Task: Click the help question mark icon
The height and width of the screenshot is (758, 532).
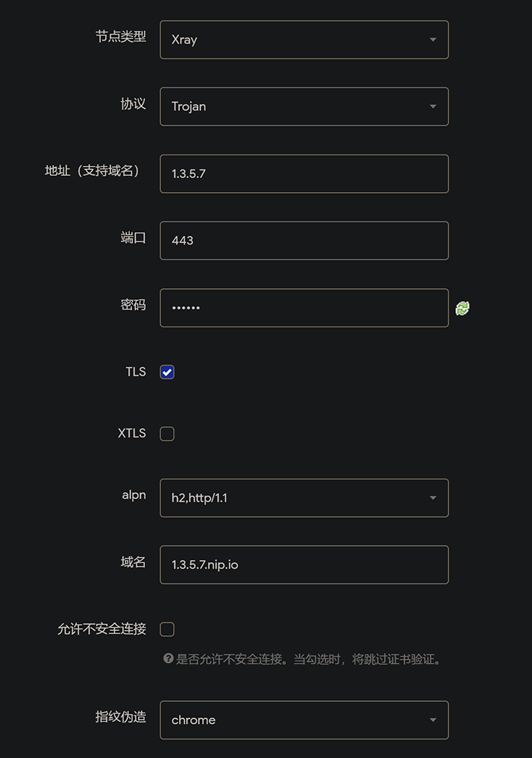Action: [168, 658]
